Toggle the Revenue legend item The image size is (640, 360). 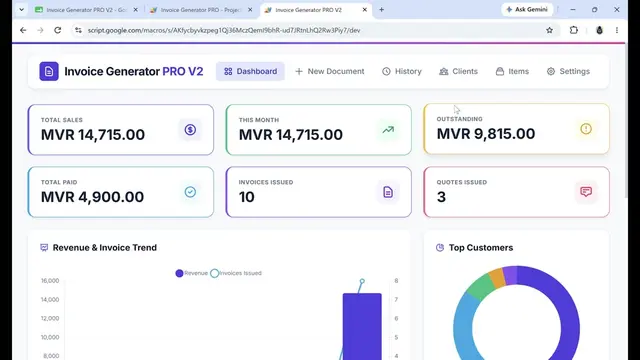[191, 273]
